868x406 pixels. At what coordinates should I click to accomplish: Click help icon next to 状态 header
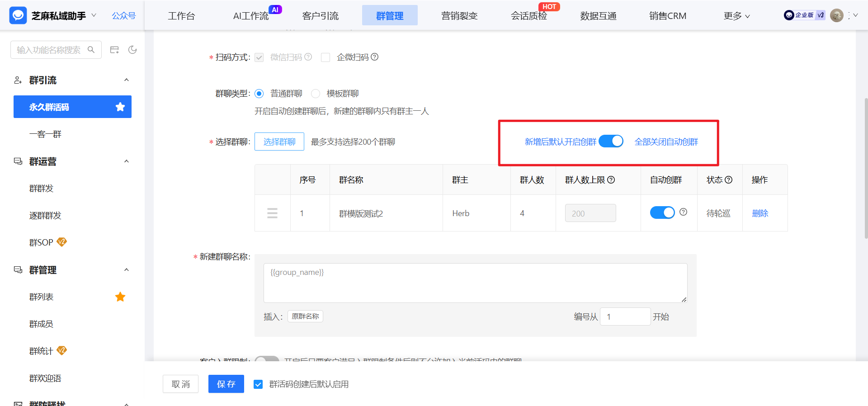(729, 180)
